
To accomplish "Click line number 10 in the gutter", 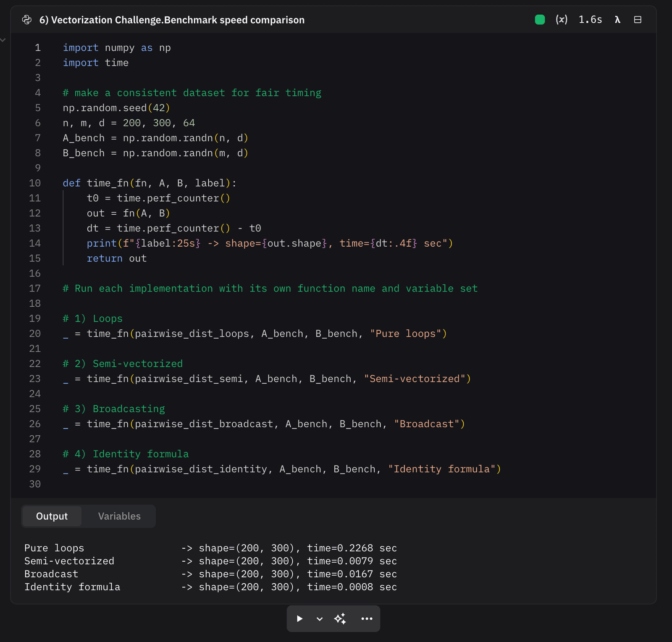I will pos(35,183).
